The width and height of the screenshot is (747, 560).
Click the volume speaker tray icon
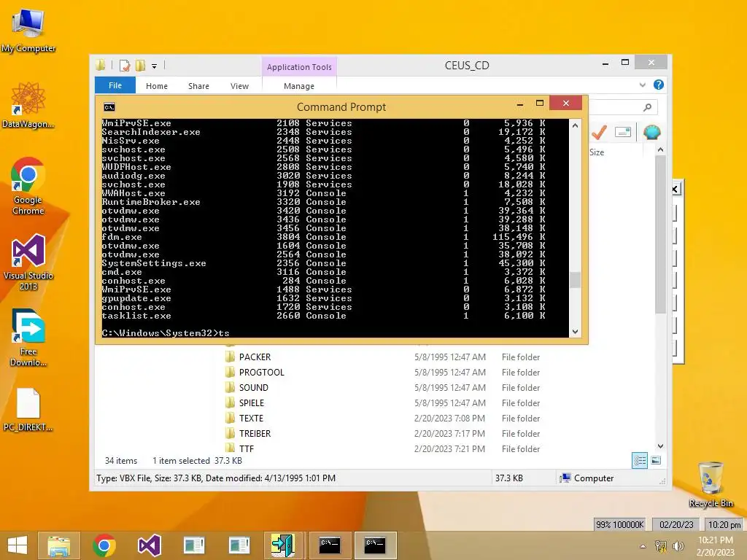pos(678,545)
